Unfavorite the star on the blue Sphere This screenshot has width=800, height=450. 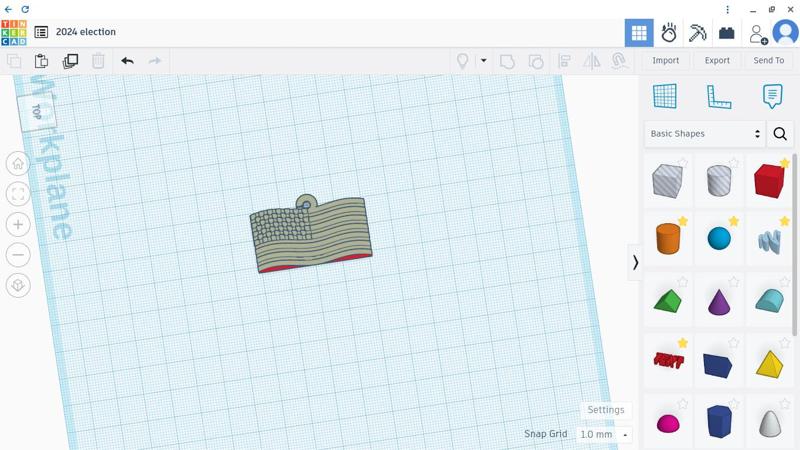[734, 221]
